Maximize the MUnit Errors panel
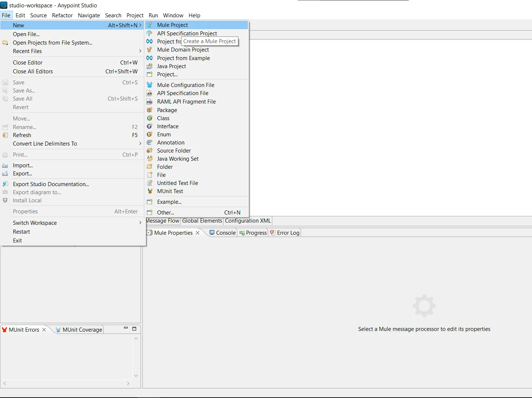 tap(134, 329)
